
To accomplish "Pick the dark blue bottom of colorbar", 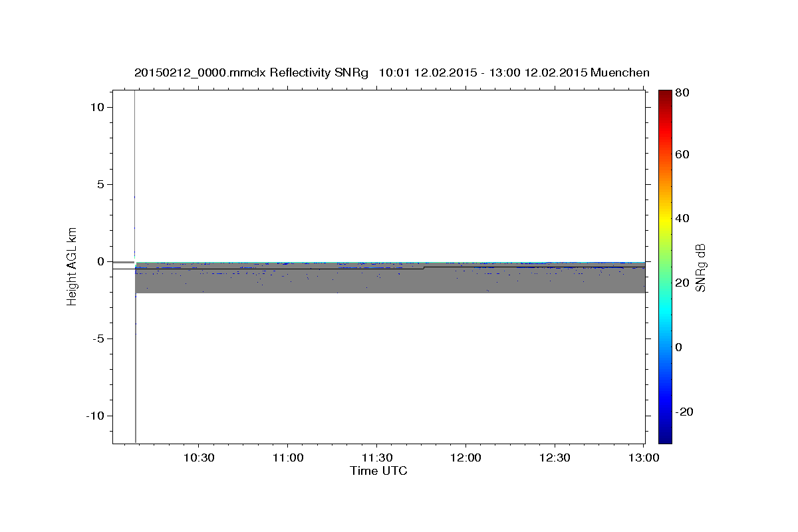I will pos(665,438).
